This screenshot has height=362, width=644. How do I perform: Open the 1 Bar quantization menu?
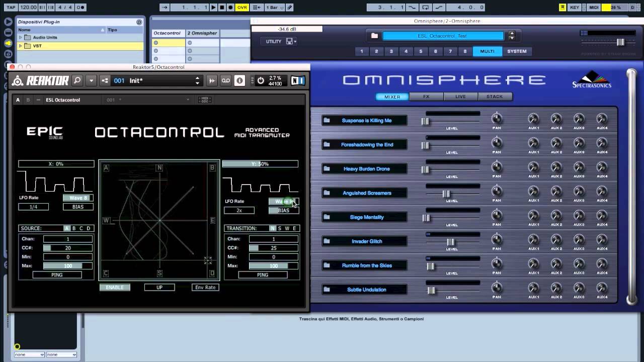point(274,8)
